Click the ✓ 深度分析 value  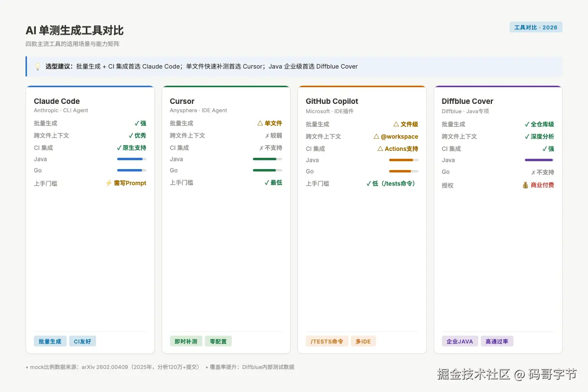tap(539, 137)
